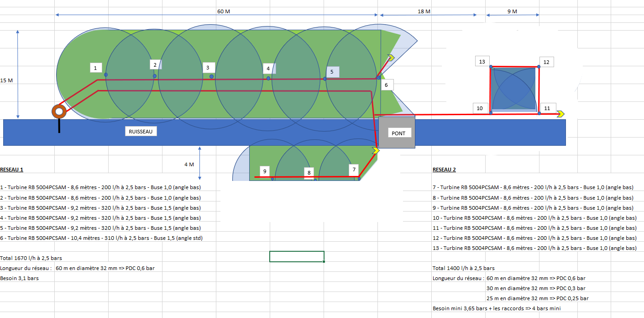644x318 pixels.
Task: Select the yellow arrow above label 6
Action: [x=391, y=57]
